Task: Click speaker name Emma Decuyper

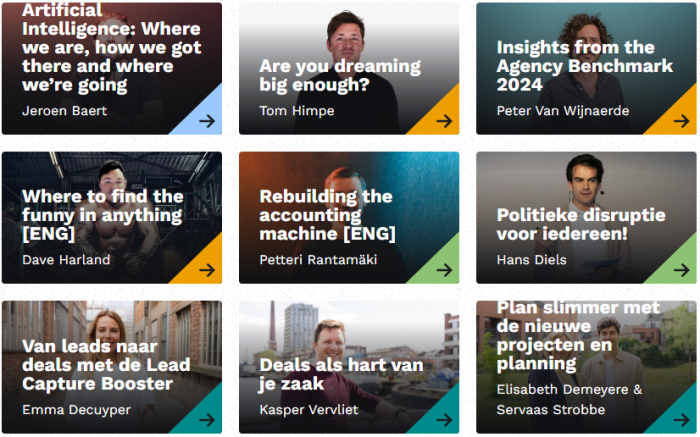Action: pos(76,410)
